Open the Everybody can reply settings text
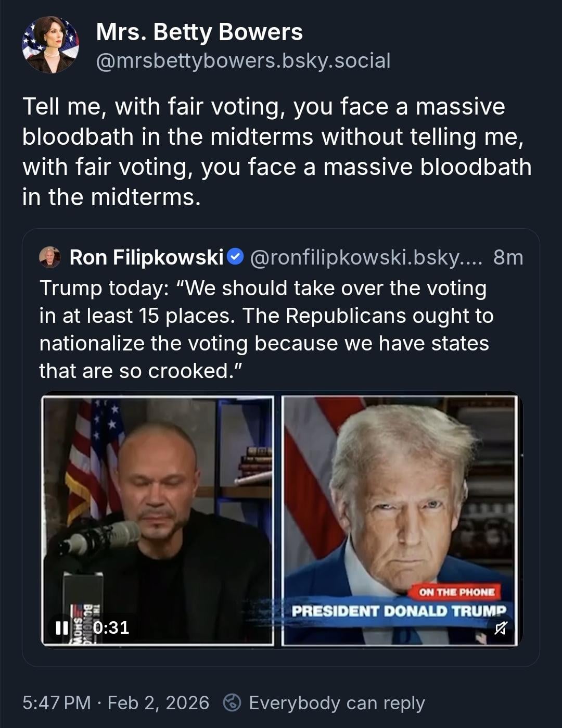Screen dimensions: 562x728 click(x=337, y=703)
